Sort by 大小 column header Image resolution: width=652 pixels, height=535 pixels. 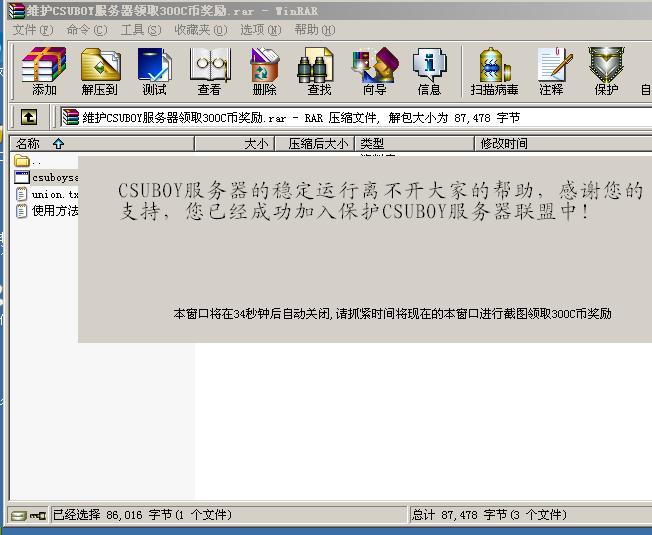pyautogui.click(x=235, y=144)
